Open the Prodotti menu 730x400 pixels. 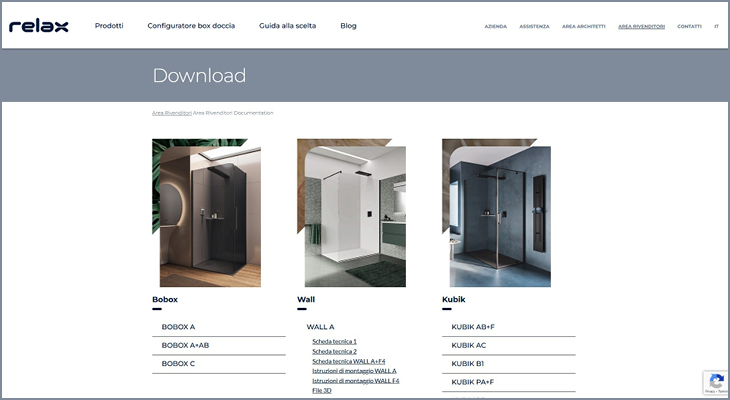(109, 26)
